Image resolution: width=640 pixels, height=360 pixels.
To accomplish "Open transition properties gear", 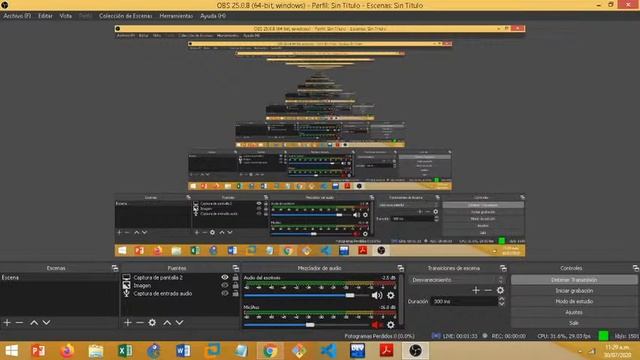I will 500,290.
